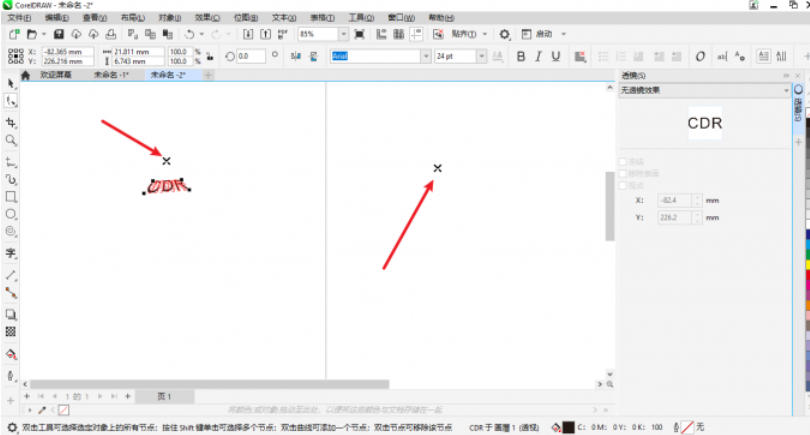810x435 pixels.
Task: Click the rotation angle field
Action: tap(251, 56)
